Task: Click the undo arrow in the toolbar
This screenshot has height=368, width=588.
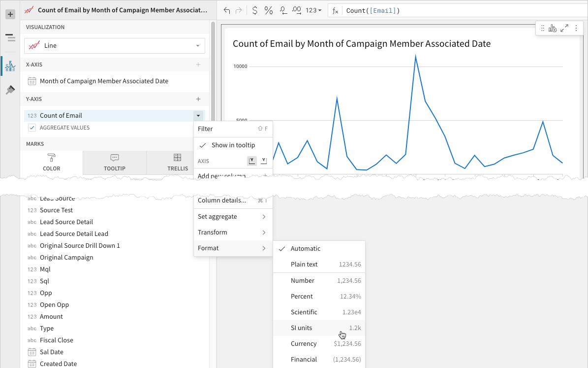Action: [x=227, y=10]
